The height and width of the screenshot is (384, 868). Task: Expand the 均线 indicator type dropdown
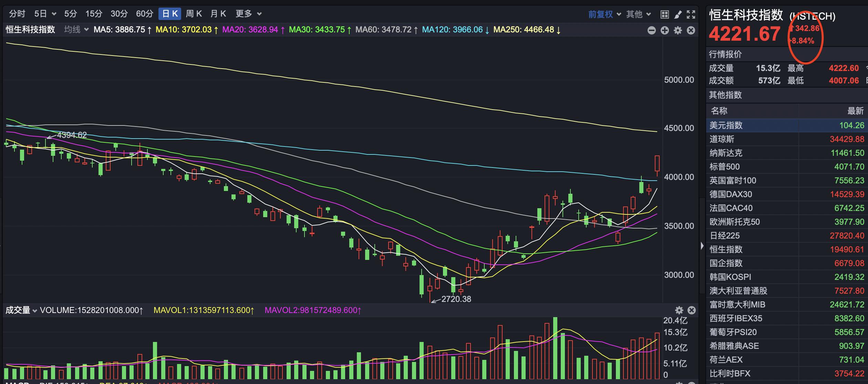point(76,30)
